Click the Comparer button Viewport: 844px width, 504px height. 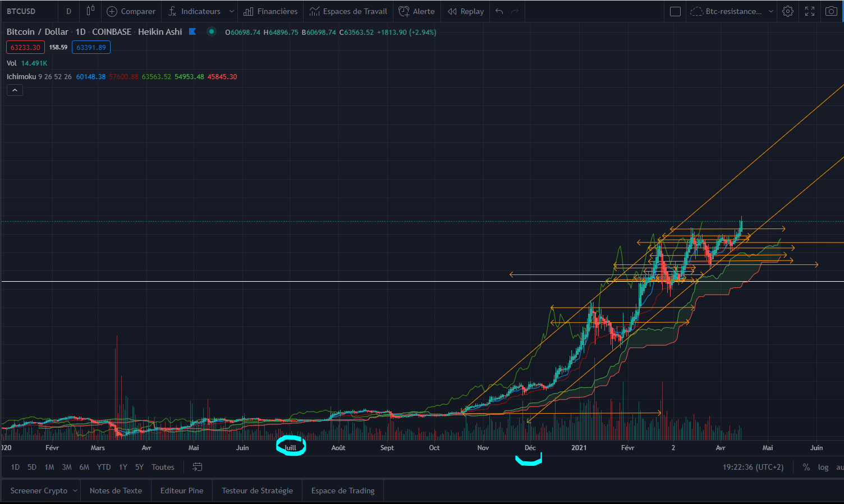[x=131, y=11]
